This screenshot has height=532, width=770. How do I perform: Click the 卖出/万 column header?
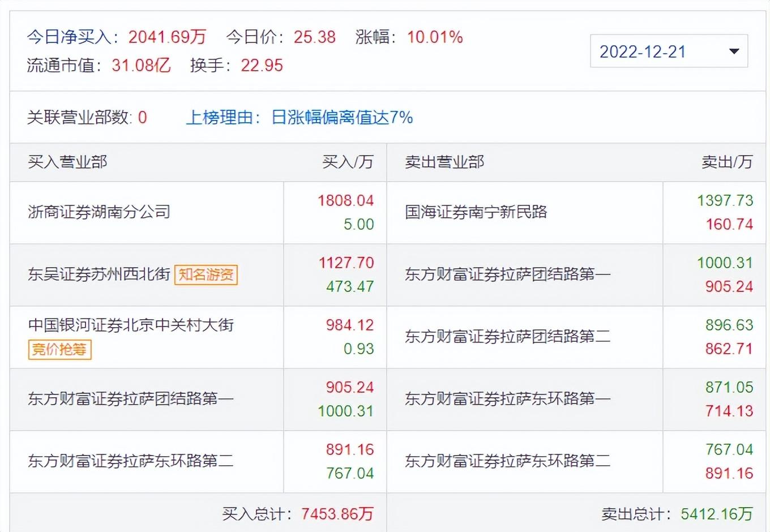coord(728,162)
